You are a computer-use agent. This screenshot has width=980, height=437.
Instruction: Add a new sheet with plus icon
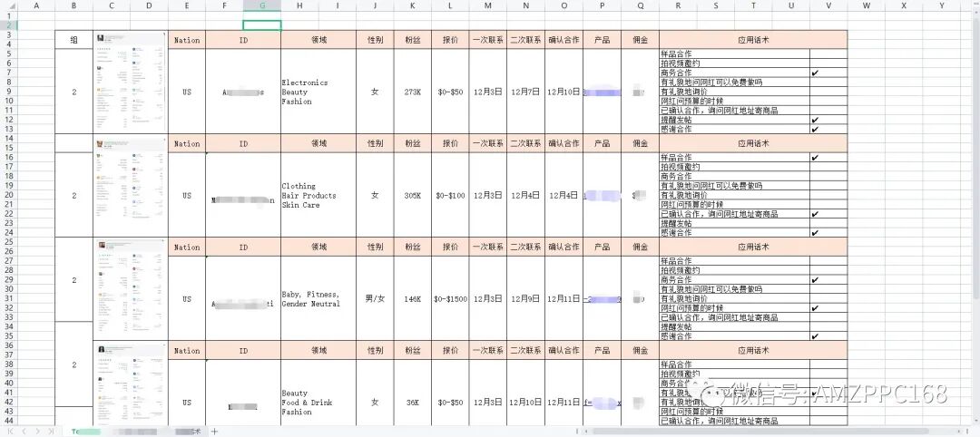point(214,432)
